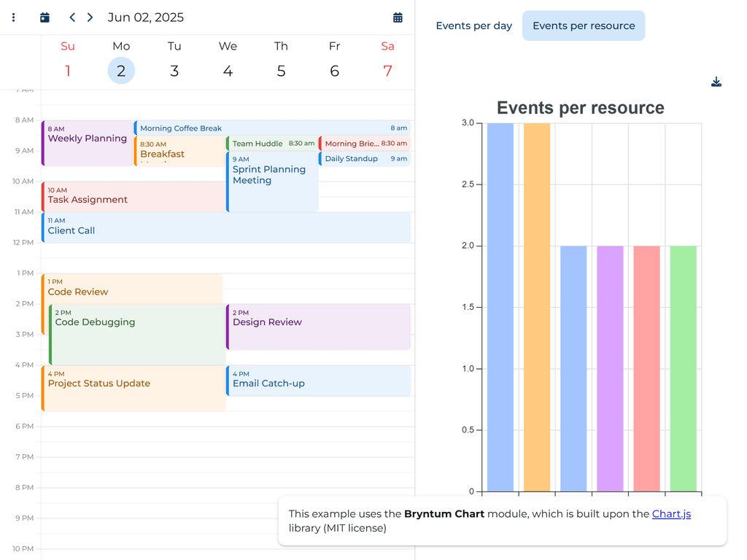Go to next day with right chevron
The height and width of the screenshot is (560, 747).
89,17
